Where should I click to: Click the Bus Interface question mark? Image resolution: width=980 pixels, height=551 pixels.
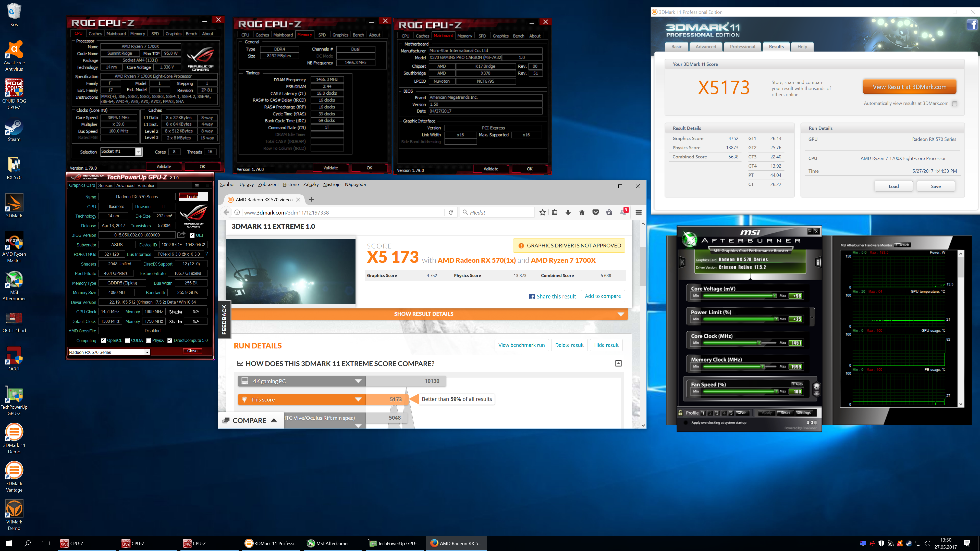[x=206, y=254]
